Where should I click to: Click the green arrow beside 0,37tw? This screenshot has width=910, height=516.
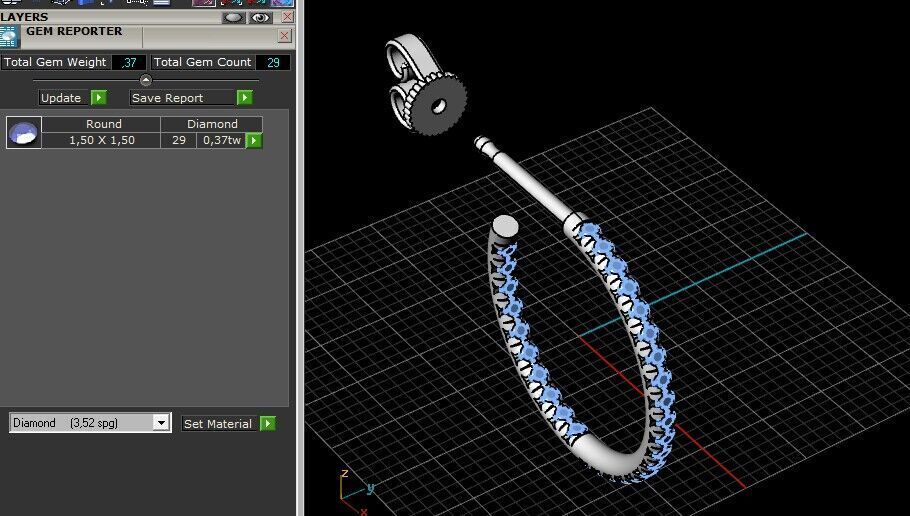tap(254, 140)
